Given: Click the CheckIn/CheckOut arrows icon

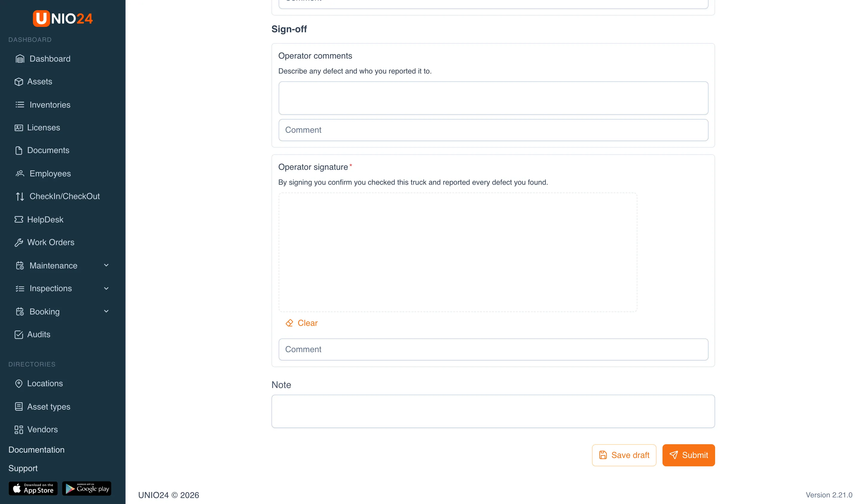Looking at the screenshot, I should pyautogui.click(x=20, y=196).
